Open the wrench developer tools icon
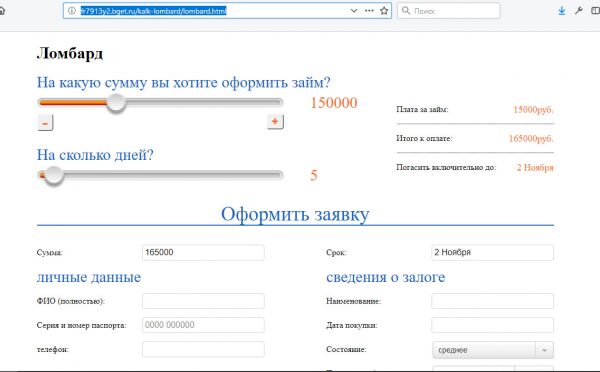 579,11
